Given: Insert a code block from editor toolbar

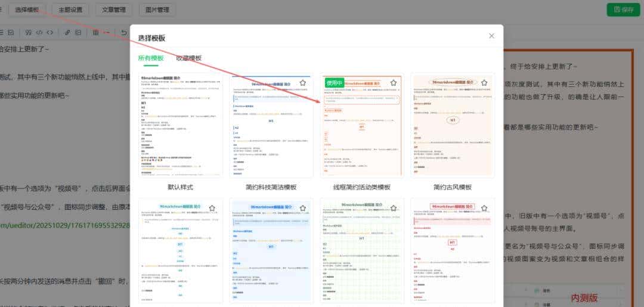Looking at the screenshot, I should pos(49,32).
